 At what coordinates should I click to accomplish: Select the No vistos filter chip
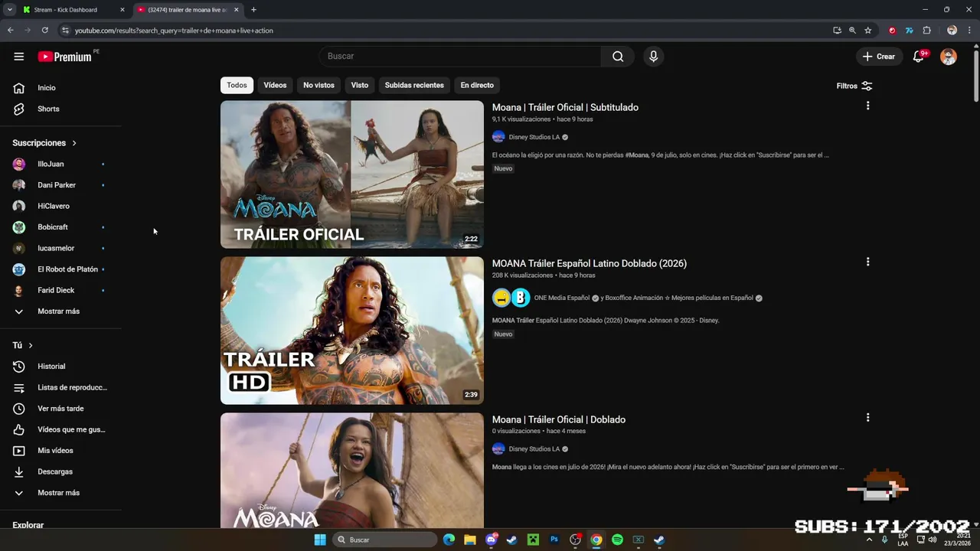click(318, 85)
